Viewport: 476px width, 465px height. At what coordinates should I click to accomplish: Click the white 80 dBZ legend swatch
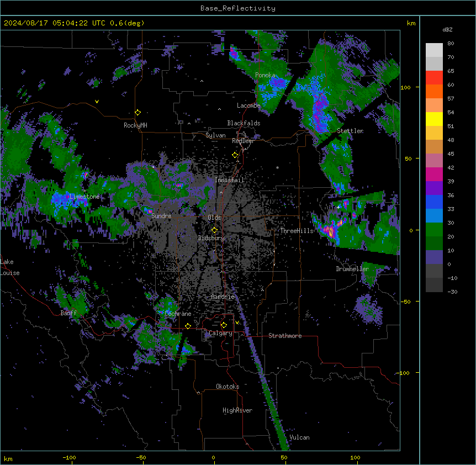[x=434, y=50]
